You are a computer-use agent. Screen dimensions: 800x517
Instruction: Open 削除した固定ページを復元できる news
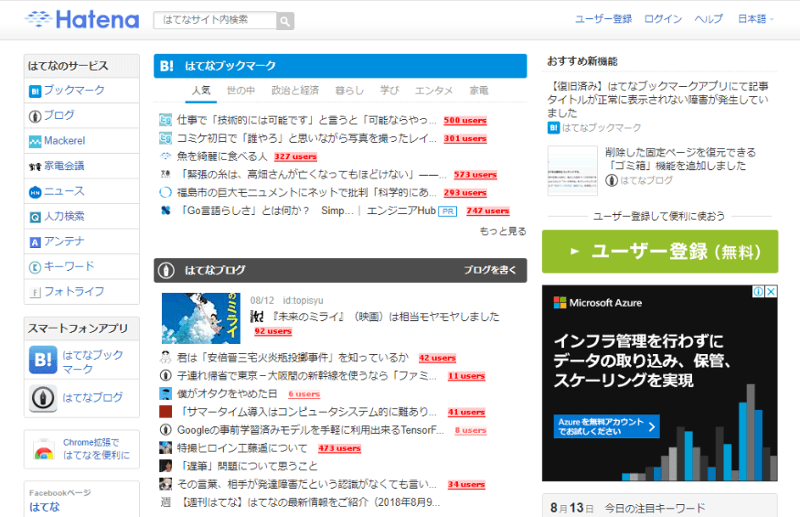point(680,159)
